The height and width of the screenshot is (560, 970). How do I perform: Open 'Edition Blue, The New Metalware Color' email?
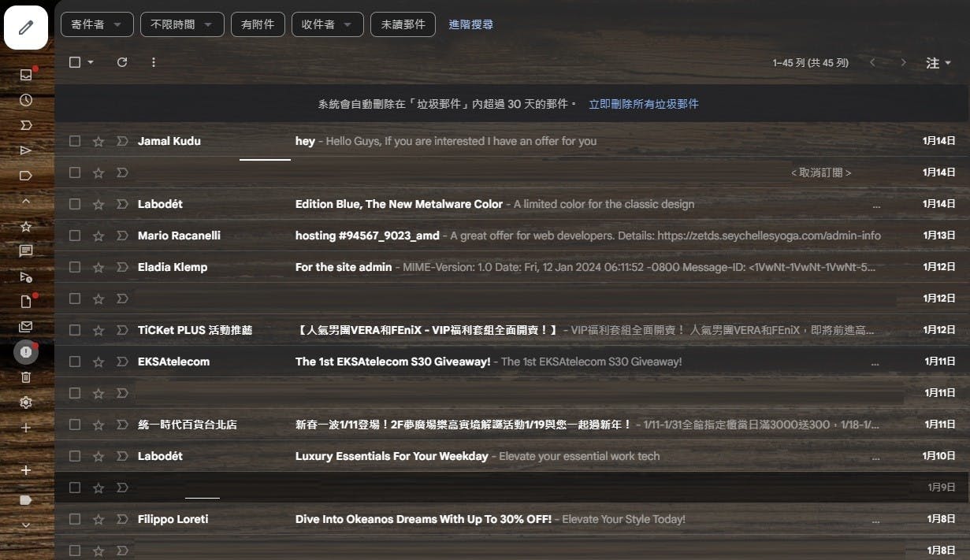pos(512,204)
